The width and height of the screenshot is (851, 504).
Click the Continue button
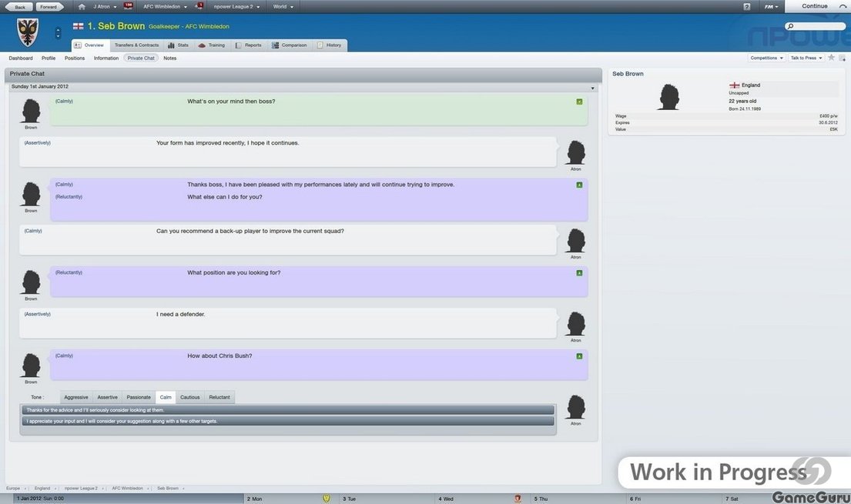[x=817, y=6]
